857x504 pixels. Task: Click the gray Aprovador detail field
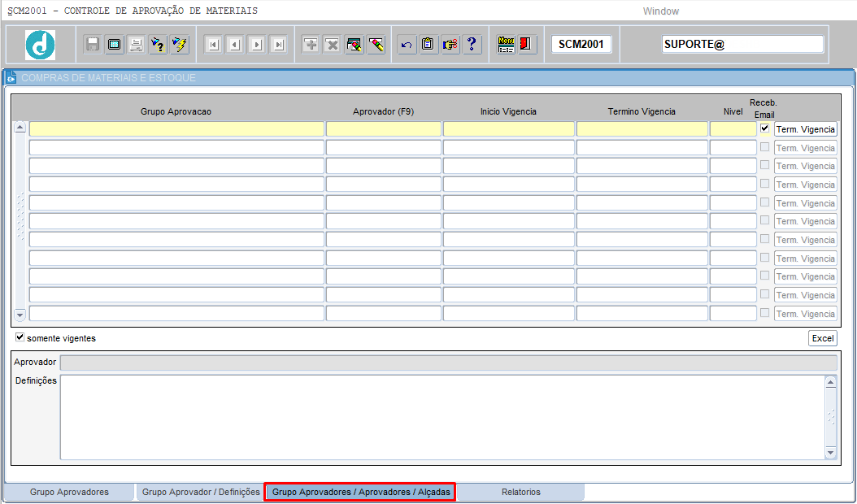coord(449,363)
